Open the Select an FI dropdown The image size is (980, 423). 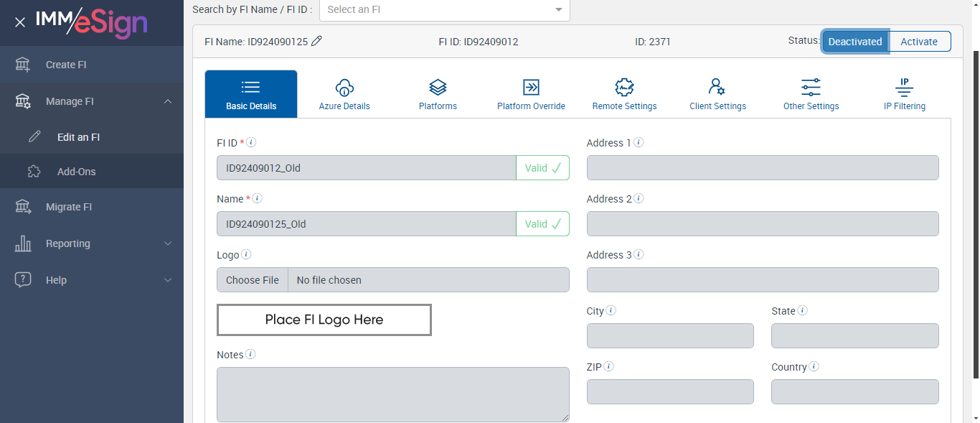pyautogui.click(x=445, y=10)
